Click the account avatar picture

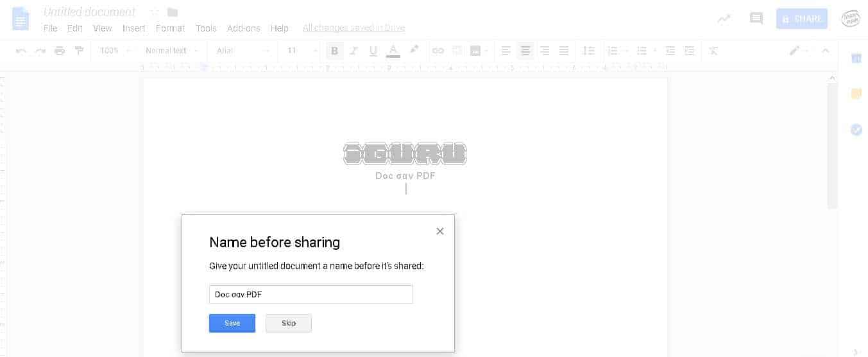pyautogui.click(x=851, y=19)
